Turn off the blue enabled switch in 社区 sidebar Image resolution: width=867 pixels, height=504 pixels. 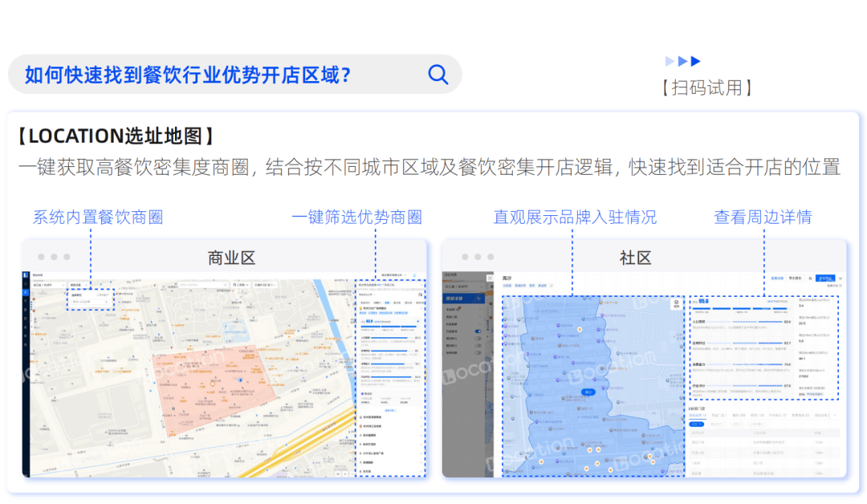coord(478,331)
